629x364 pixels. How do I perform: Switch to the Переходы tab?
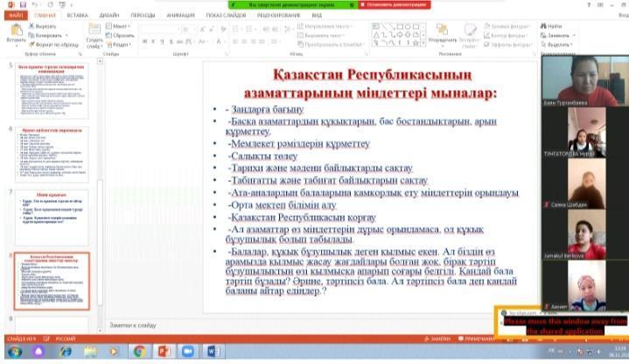143,15
